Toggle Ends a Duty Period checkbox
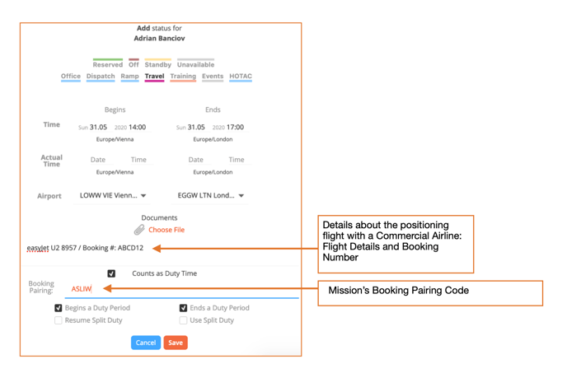This screenshot has width=567, height=392. (x=183, y=308)
